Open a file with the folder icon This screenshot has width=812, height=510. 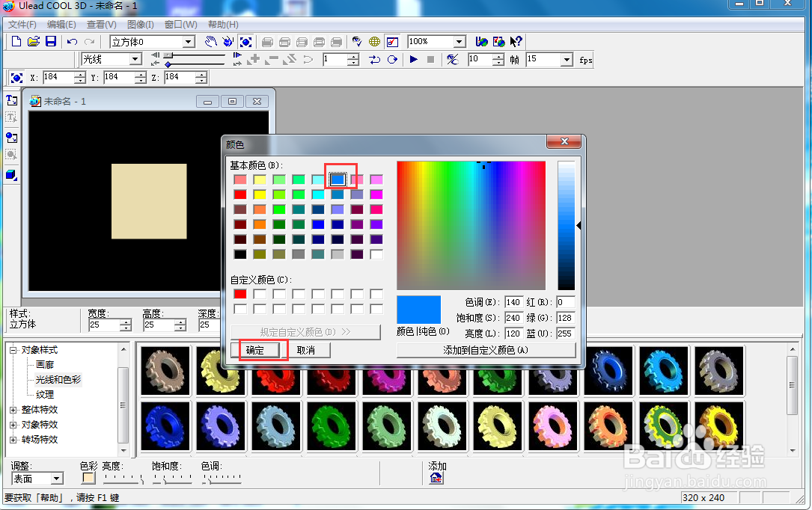[34, 41]
